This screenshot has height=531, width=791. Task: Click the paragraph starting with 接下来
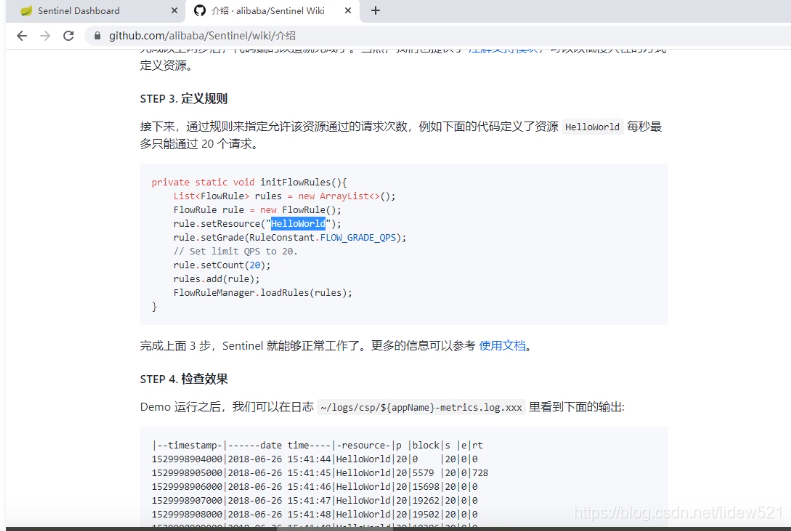pos(401,135)
